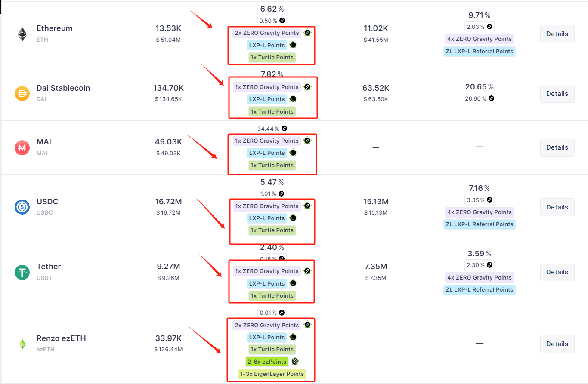This screenshot has height=384, width=588.
Task: Click the 1-3x EigenLayer Points badge
Action: tap(272, 374)
